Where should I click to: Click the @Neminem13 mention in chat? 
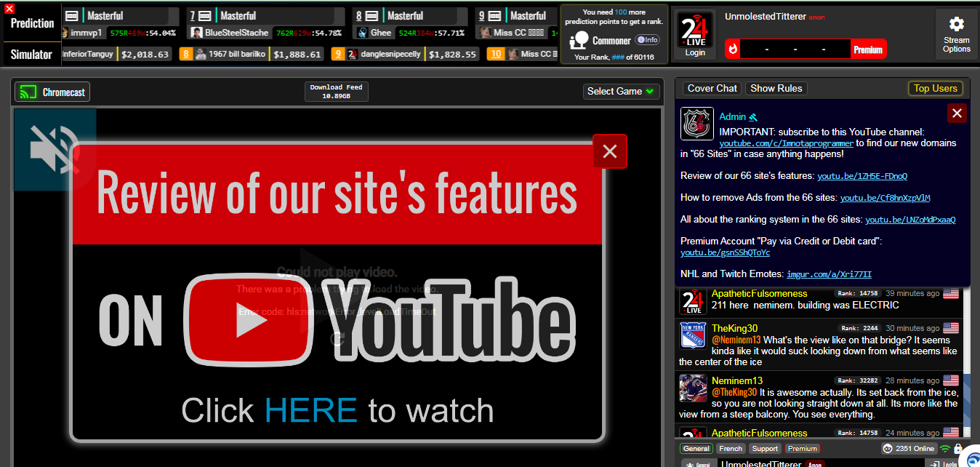tap(736, 340)
